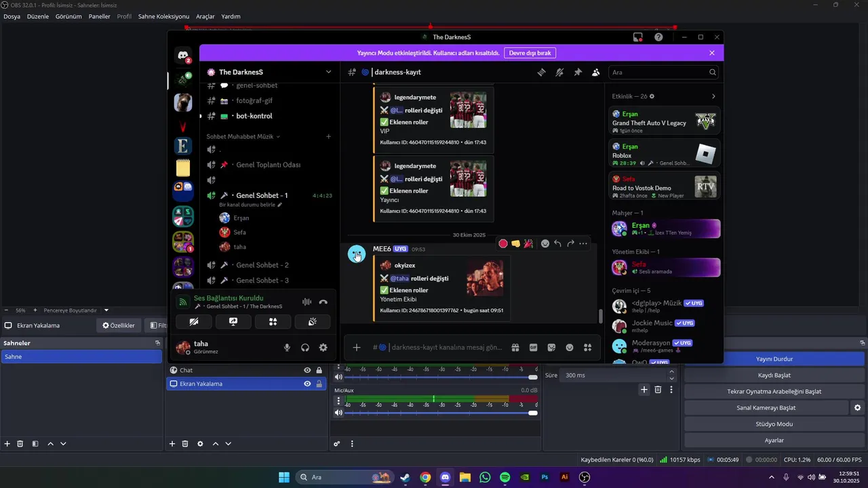Open the Discord soundboard button
This screenshot has height=488, width=868.
point(312,322)
